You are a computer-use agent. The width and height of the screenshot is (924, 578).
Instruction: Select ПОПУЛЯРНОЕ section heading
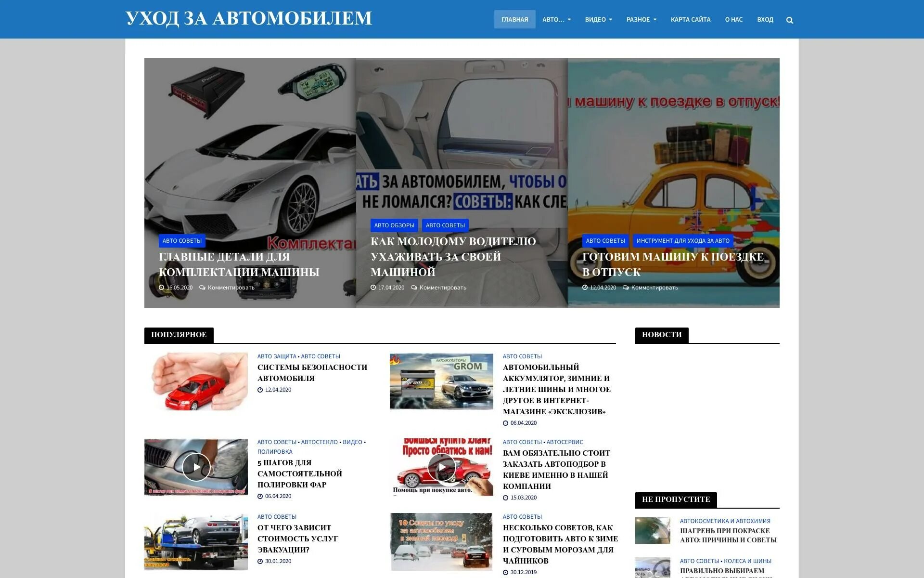point(179,335)
